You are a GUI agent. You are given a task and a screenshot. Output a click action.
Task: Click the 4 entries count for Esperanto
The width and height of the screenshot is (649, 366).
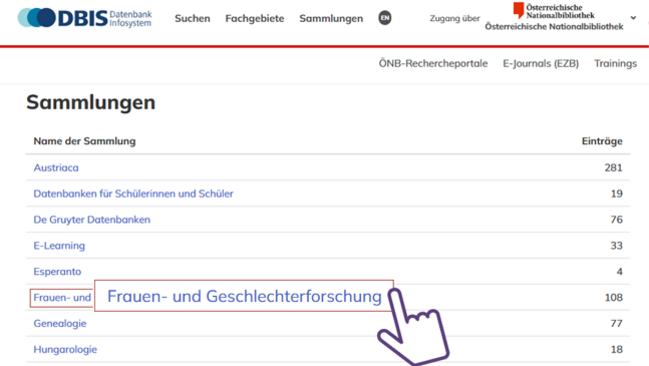[620, 272]
